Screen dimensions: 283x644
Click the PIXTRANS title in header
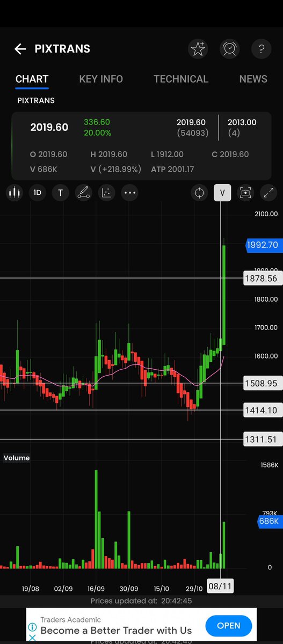[62, 49]
